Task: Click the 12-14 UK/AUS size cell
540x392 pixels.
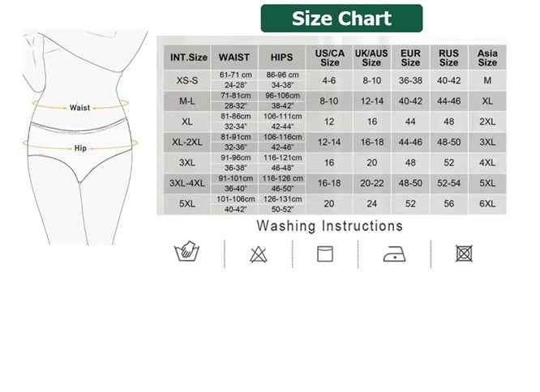Action: (372, 101)
